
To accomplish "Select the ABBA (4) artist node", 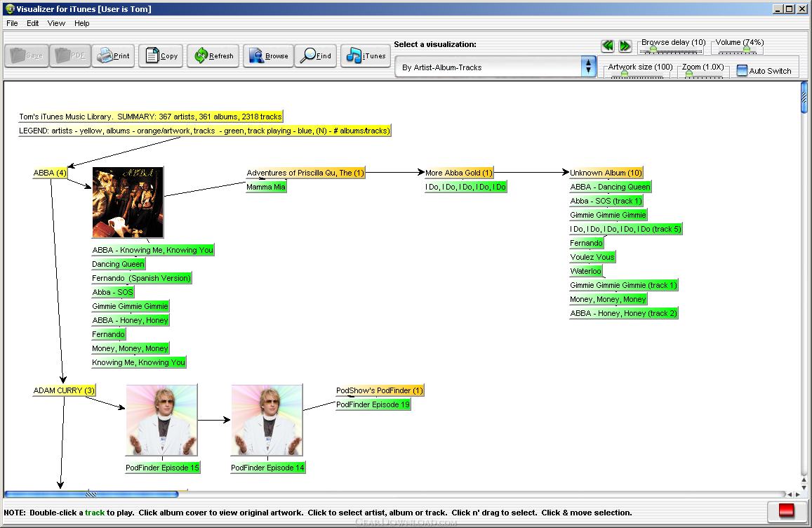I will point(51,173).
